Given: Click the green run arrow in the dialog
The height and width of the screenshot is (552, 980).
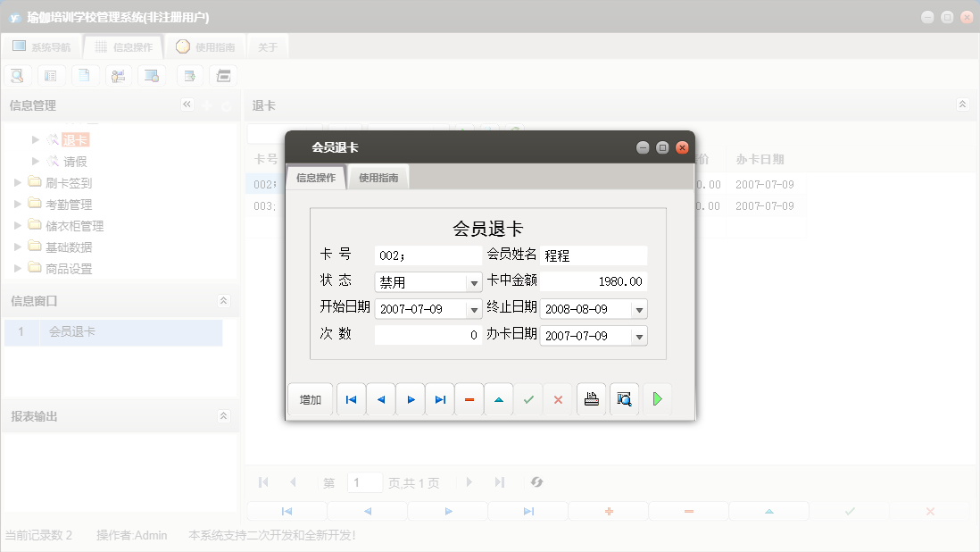Looking at the screenshot, I should point(658,399).
